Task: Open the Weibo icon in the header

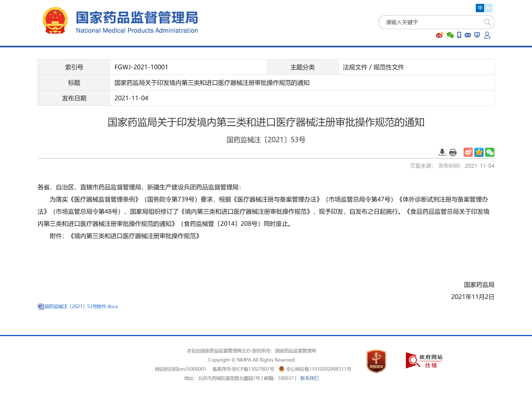Action: pos(439,35)
